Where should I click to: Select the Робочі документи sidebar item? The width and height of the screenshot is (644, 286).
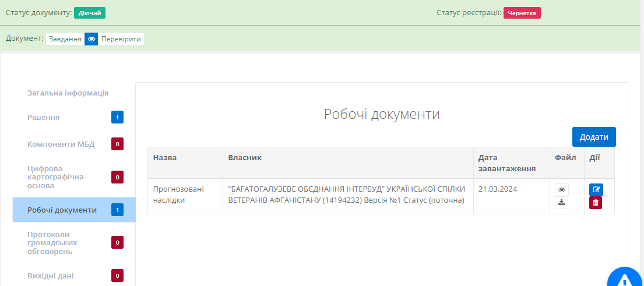(x=62, y=210)
